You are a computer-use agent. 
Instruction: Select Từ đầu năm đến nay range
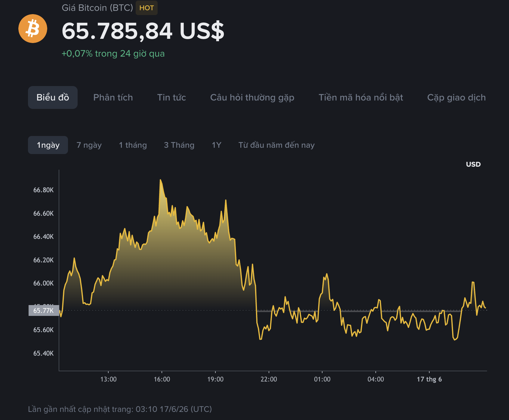(276, 145)
